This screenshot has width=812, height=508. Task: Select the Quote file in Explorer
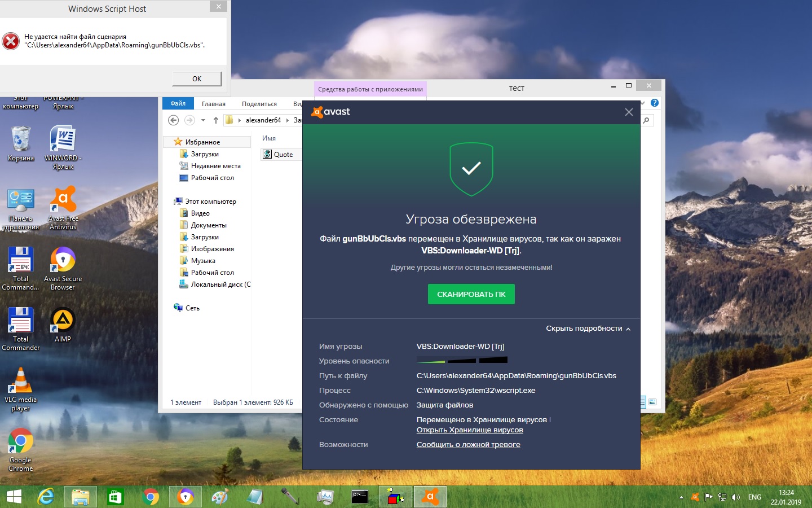282,155
